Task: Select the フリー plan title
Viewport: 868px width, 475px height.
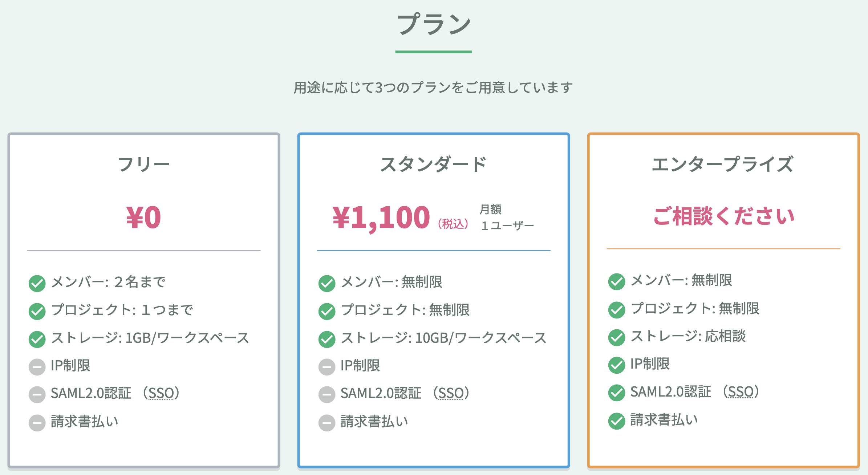Action: point(144,164)
